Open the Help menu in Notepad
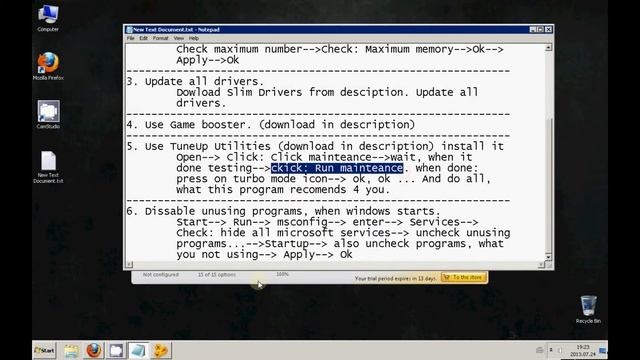The image size is (640, 360). [x=193, y=38]
